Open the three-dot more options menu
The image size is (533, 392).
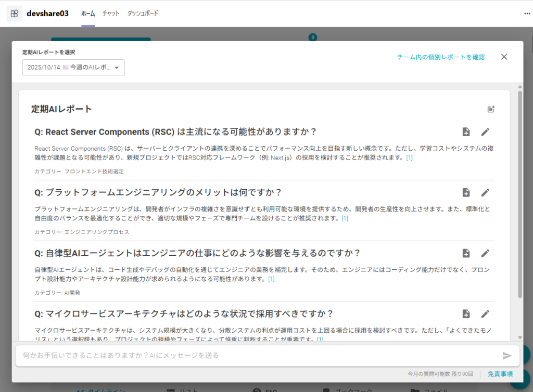point(527,14)
